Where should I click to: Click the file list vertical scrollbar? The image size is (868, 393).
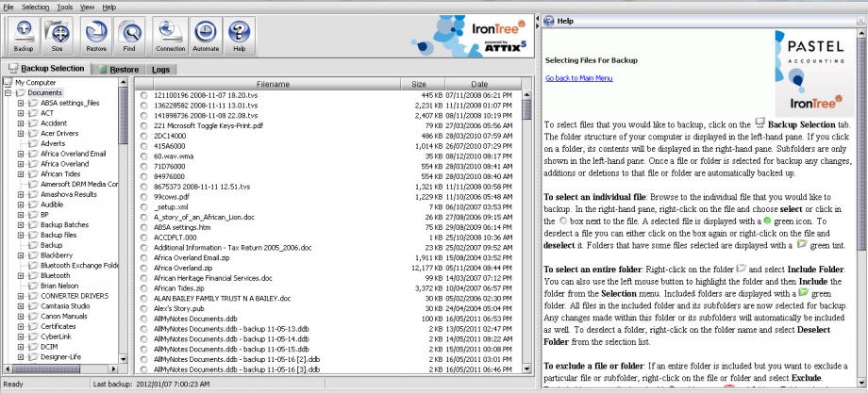click(x=526, y=236)
